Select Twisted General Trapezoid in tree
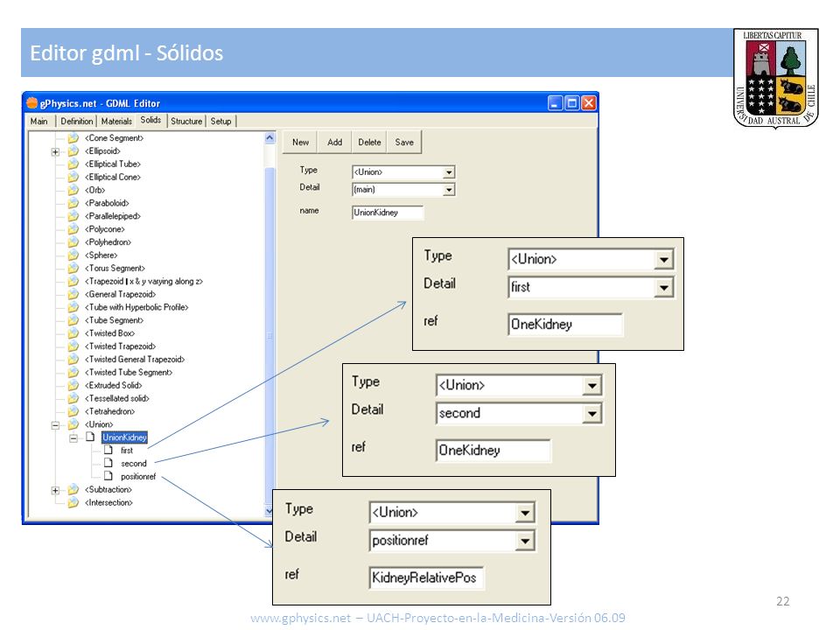This screenshot has height=630, width=840. click(x=135, y=360)
